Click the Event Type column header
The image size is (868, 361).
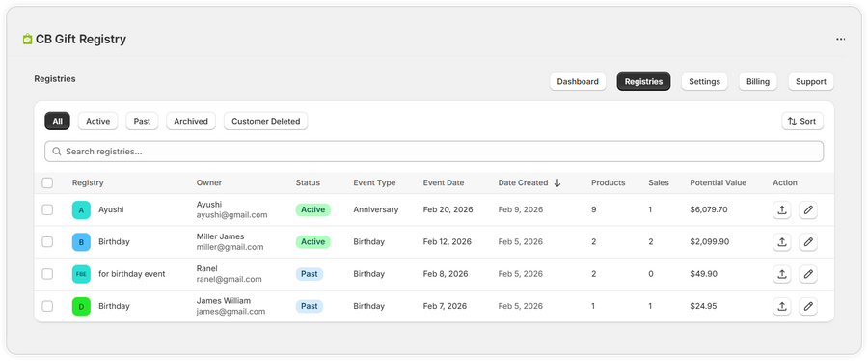[x=375, y=182]
